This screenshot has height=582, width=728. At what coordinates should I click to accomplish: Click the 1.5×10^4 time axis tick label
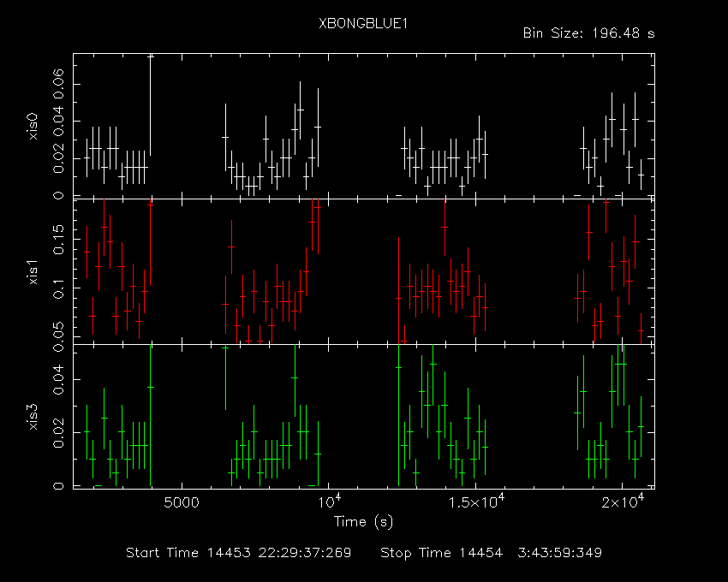pyautogui.click(x=476, y=502)
